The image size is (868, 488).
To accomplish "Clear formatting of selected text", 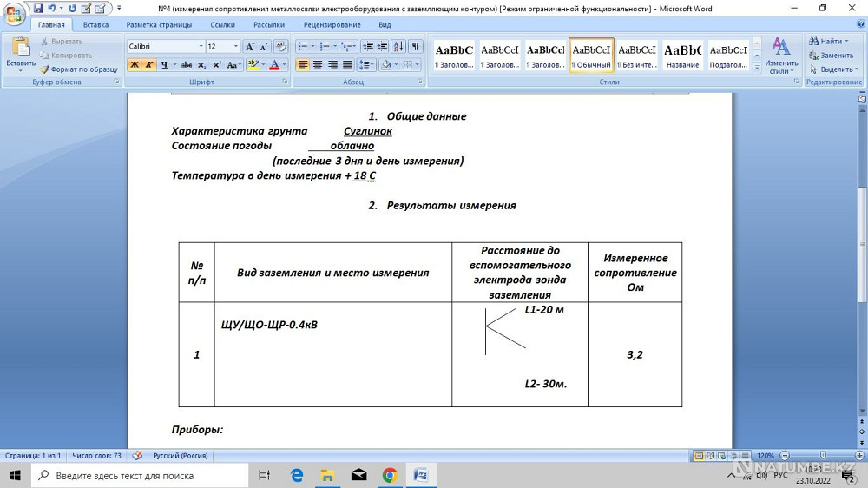I will click(280, 47).
